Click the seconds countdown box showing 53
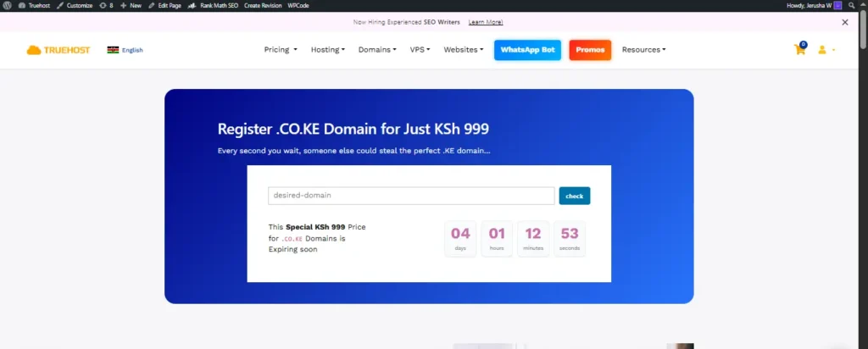Image resolution: width=868 pixels, height=349 pixels. 570,238
